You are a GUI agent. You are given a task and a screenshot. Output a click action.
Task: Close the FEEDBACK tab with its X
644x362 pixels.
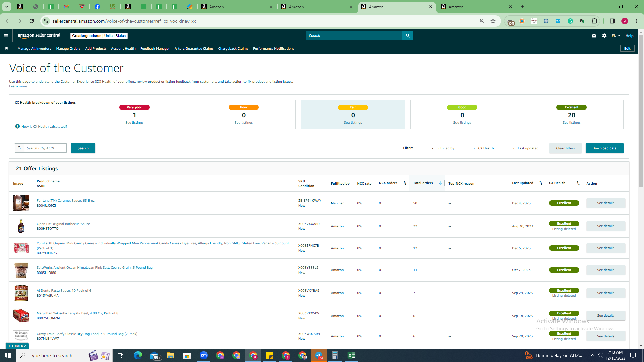click(x=25, y=346)
